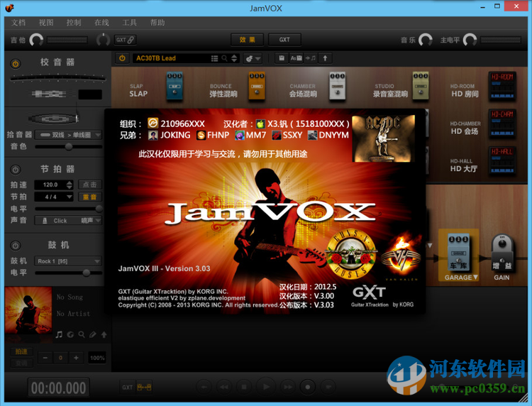Open the Rock 1 drum pattern dropdown
The height and width of the screenshot is (406, 532).
[x=68, y=261]
